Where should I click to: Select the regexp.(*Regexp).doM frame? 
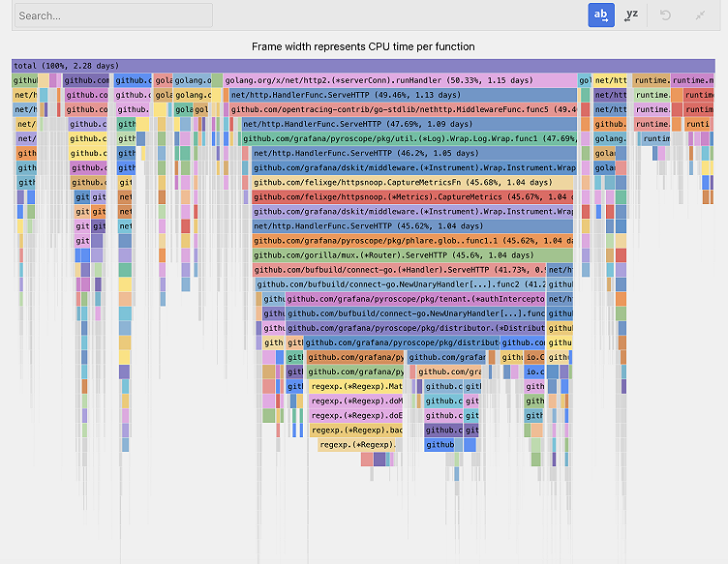click(356, 401)
